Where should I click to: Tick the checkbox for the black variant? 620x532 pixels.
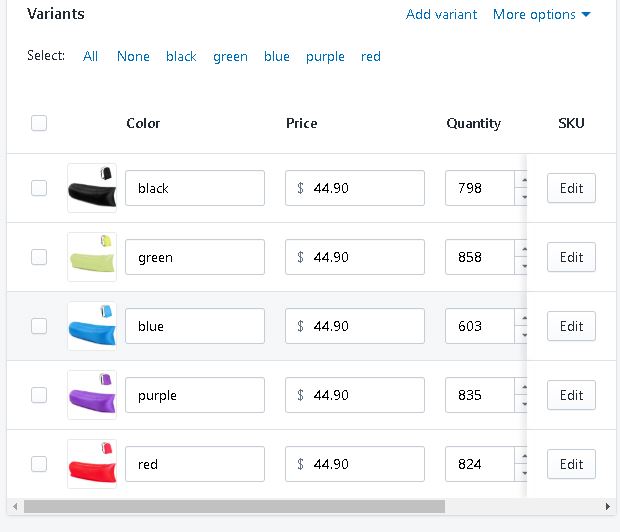tap(39, 188)
